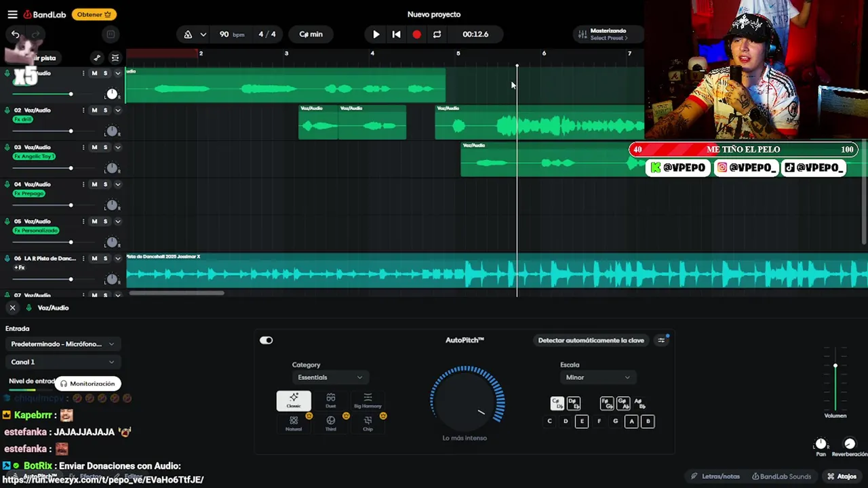Click the 90 bpm tempo field
Screen dimensions: 868x488
coord(231,35)
